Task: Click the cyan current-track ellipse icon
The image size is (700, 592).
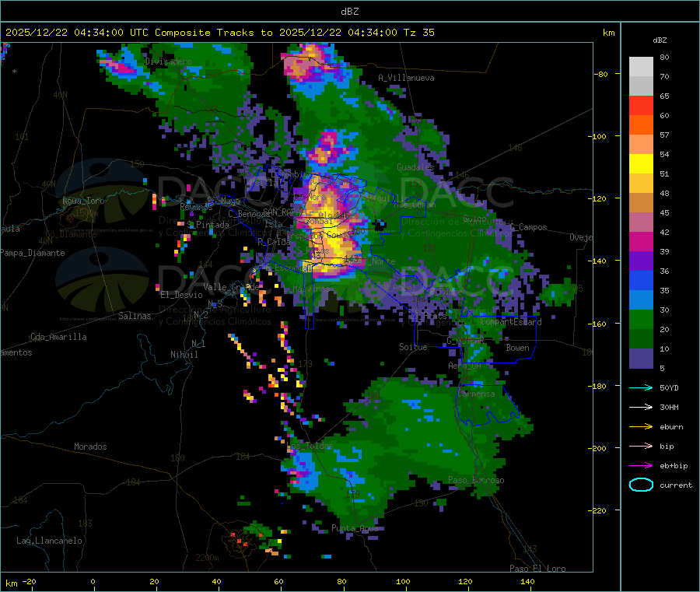Action: 641,485
